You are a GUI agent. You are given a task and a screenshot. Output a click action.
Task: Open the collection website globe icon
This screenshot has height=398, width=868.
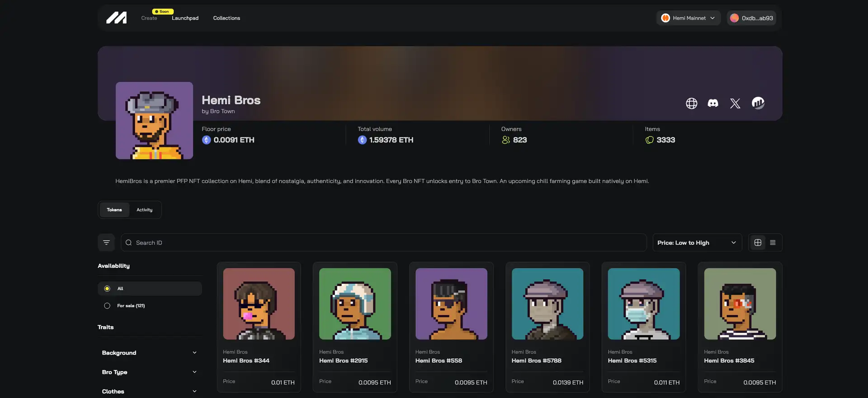coord(691,103)
